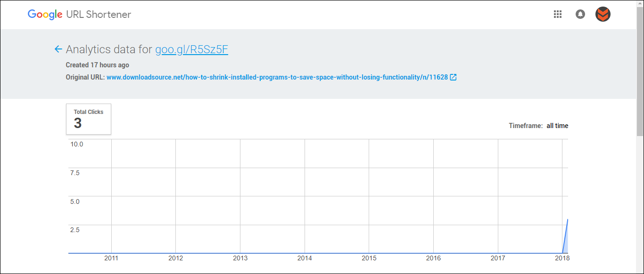Click the 5.0 y-axis label
The width and height of the screenshot is (644, 274).
[75, 201]
